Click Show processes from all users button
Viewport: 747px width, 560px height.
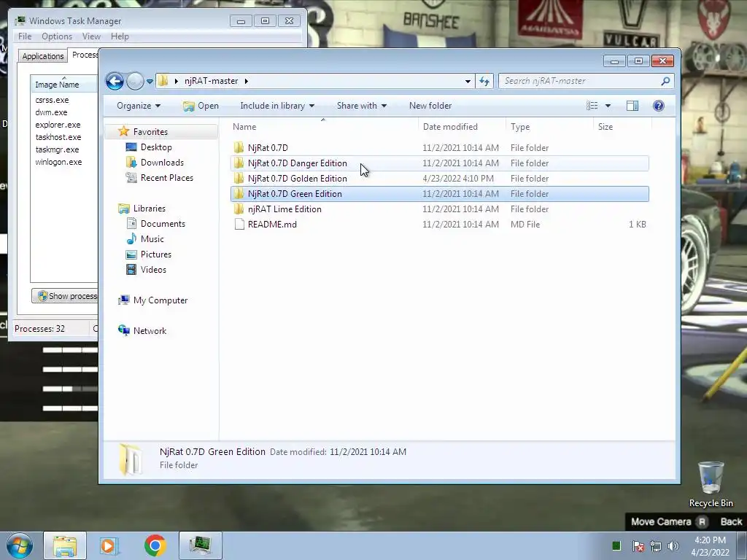point(65,296)
